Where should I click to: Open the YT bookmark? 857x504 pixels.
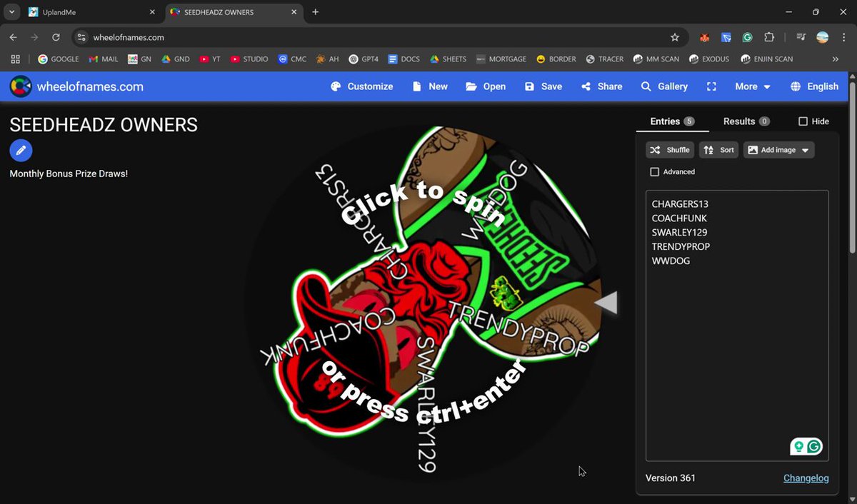pyautogui.click(x=210, y=59)
